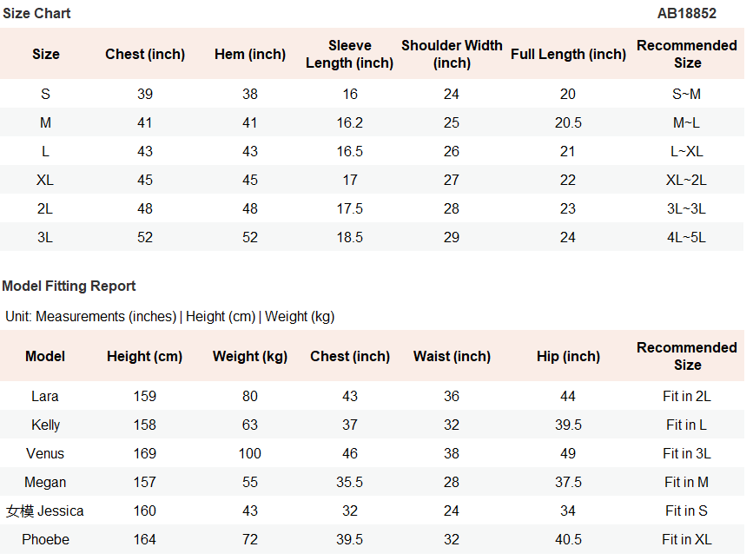The width and height of the screenshot is (753, 560).
Task: Click the unit measurements note line
Action: coord(170,317)
